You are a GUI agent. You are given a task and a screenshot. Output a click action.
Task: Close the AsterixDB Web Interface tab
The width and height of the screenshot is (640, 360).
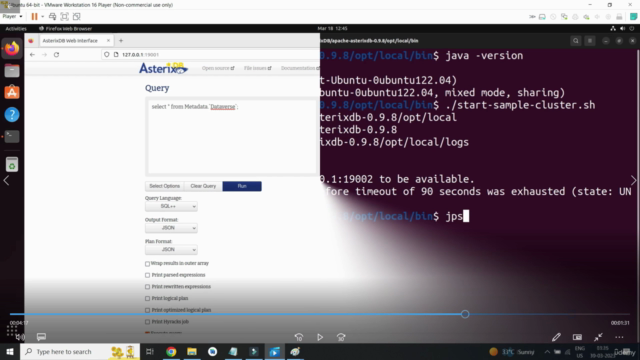pyautogui.click(x=108, y=41)
